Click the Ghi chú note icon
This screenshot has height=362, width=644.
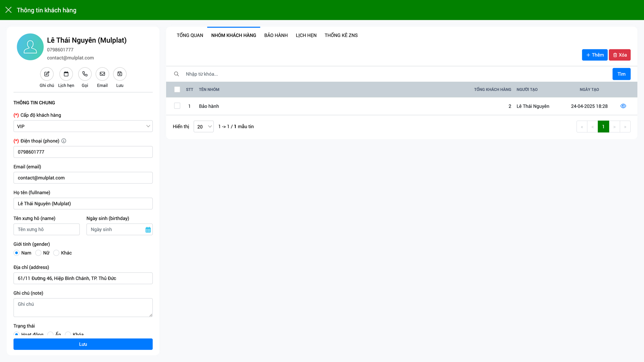coord(47,74)
